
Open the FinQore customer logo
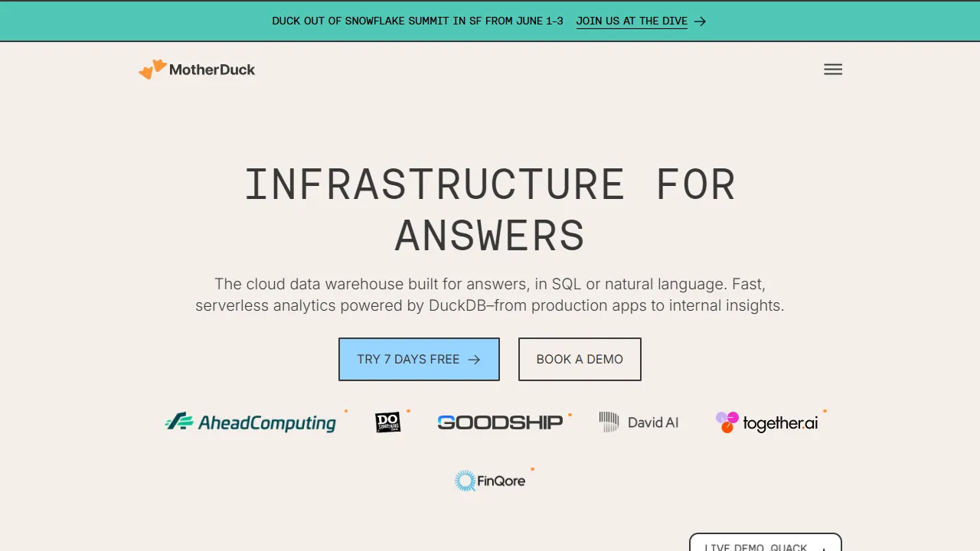pyautogui.click(x=490, y=481)
